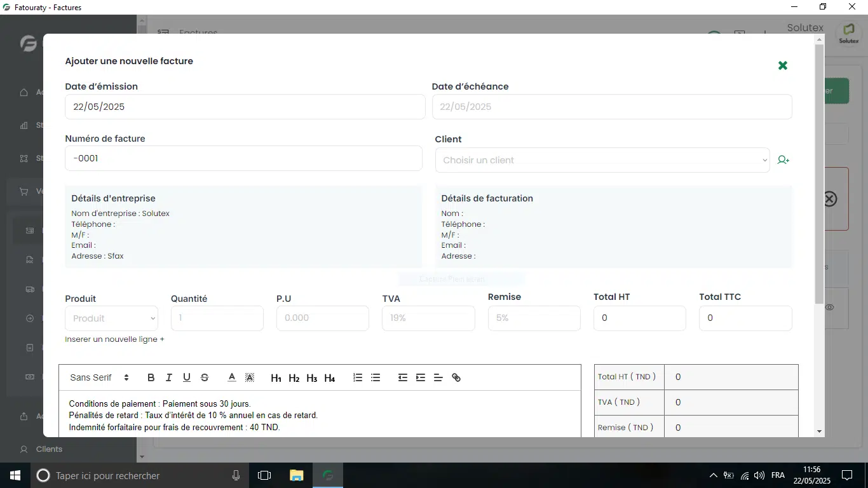The height and width of the screenshot is (488, 868).
Task: Toggle underline formatting in the editor
Action: (x=186, y=377)
